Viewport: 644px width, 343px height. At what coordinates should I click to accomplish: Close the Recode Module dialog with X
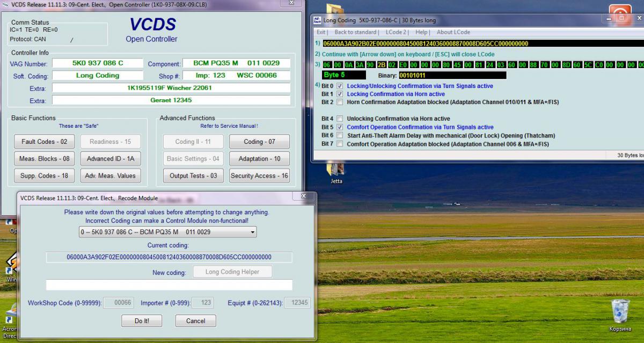pyautogui.click(x=304, y=196)
